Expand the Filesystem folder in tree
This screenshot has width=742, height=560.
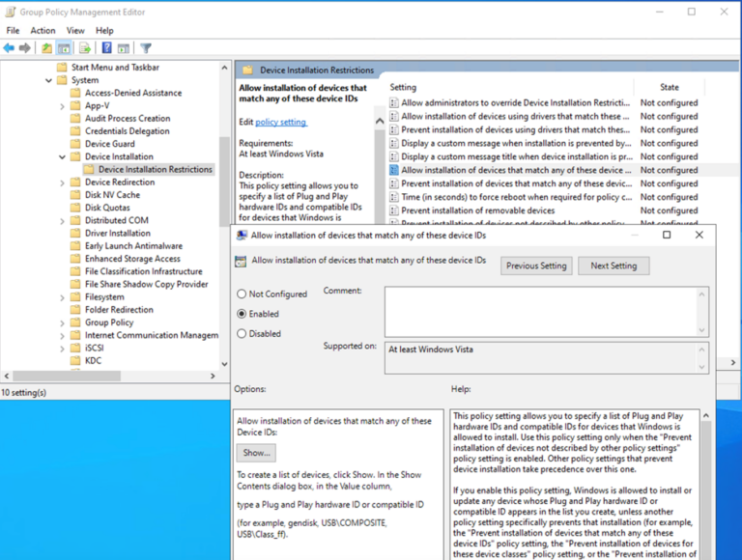(x=63, y=297)
